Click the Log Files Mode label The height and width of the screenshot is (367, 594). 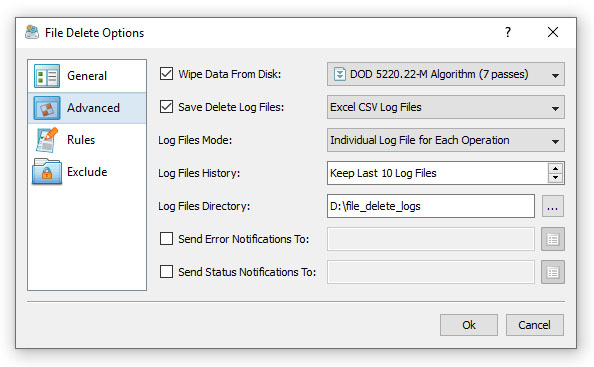click(195, 140)
